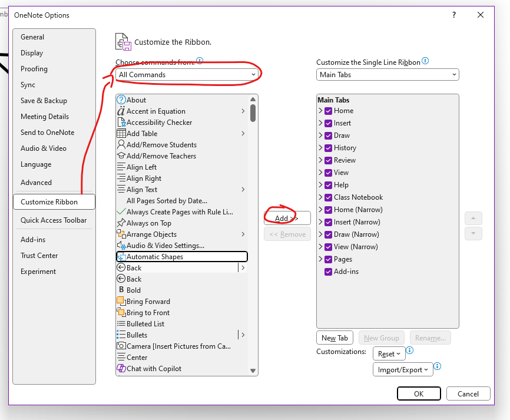Click the Bullets list icon

[121, 335]
